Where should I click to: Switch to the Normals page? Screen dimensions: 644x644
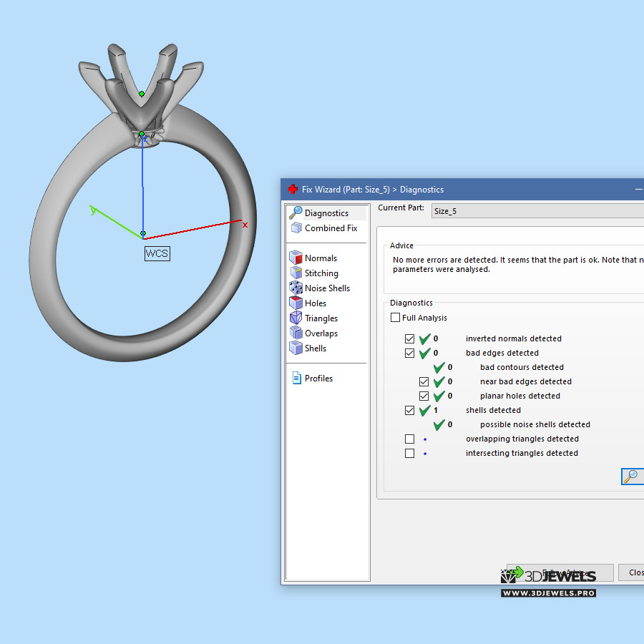(x=321, y=258)
